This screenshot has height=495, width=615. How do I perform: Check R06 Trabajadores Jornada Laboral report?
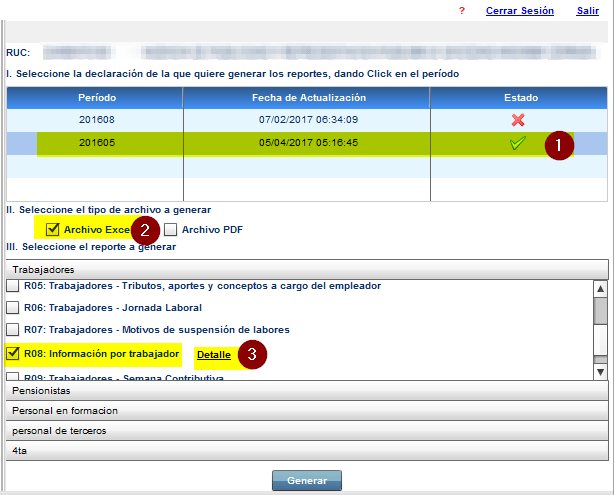tap(13, 308)
